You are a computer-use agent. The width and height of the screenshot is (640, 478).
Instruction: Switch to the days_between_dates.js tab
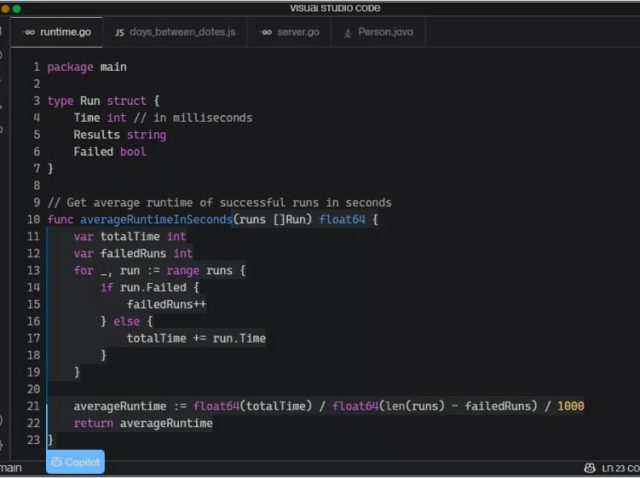tap(175, 32)
